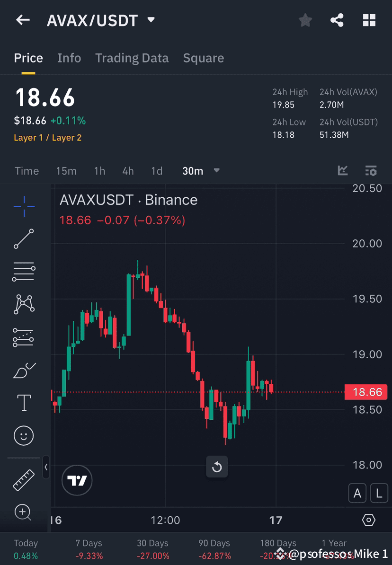Open the Info tab
Viewport: 392px width, 565px height.
tap(69, 58)
